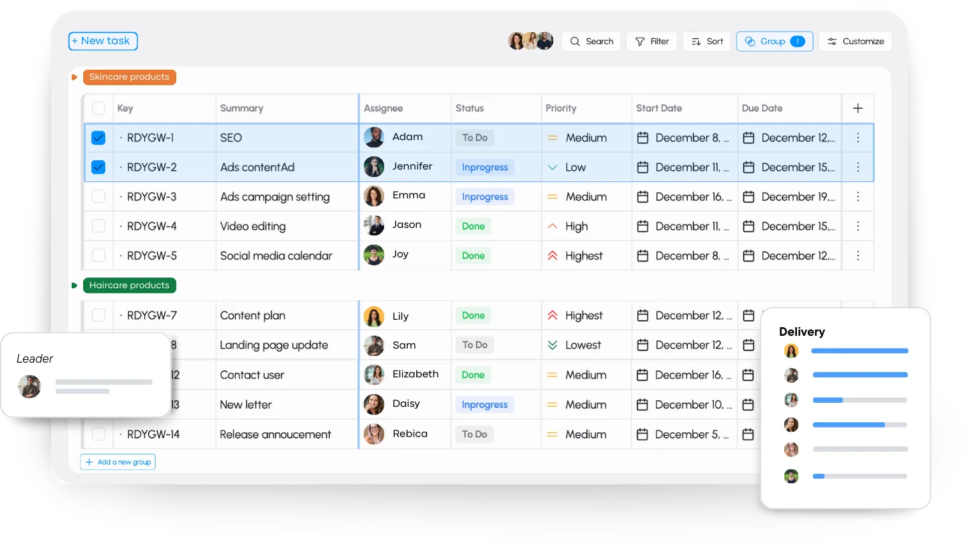Uncheck the RDYGW-1 row checkbox
Image resolution: width=980 pixels, height=555 pixels.
point(99,138)
